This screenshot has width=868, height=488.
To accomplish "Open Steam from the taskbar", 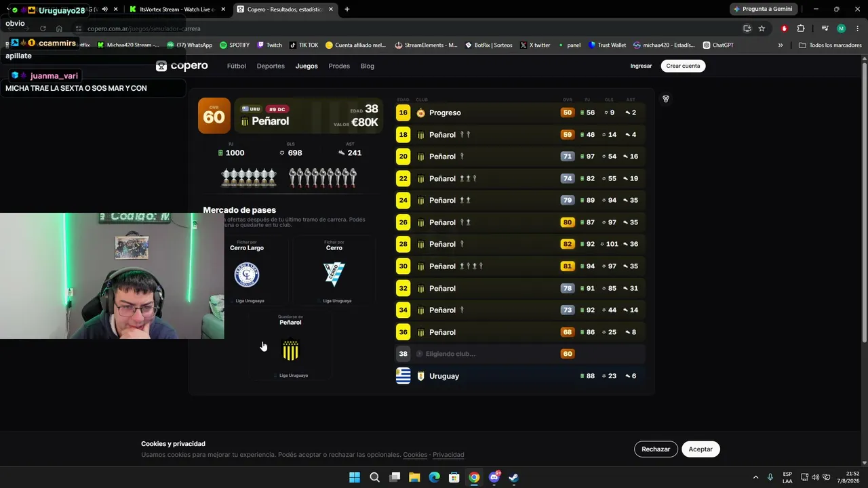I will [x=514, y=477].
